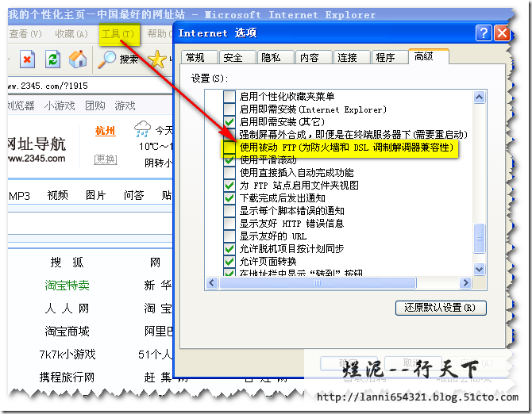532x414 pixels.
Task: Switch to the 连接 tab
Action: (347, 57)
